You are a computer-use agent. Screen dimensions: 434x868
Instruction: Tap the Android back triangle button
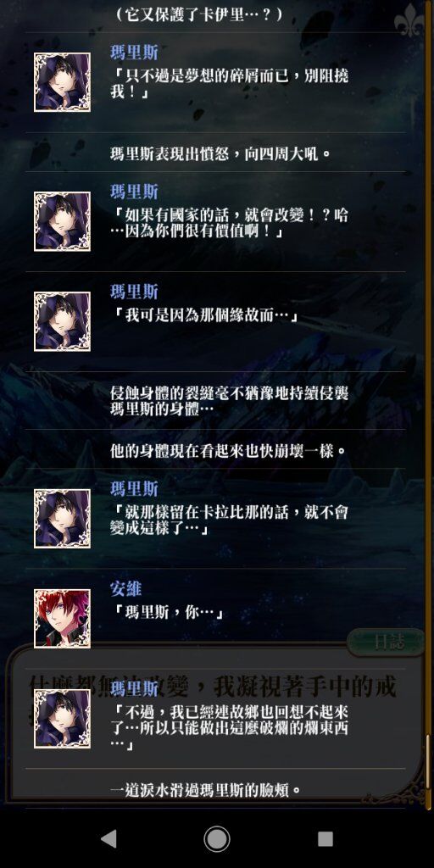coord(108,838)
